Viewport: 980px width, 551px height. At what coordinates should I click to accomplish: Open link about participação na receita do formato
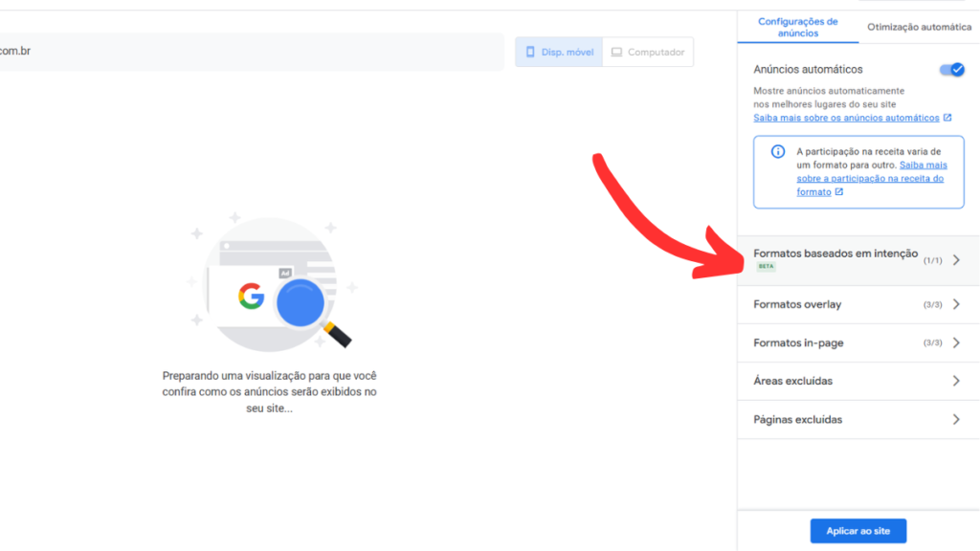[x=871, y=179]
